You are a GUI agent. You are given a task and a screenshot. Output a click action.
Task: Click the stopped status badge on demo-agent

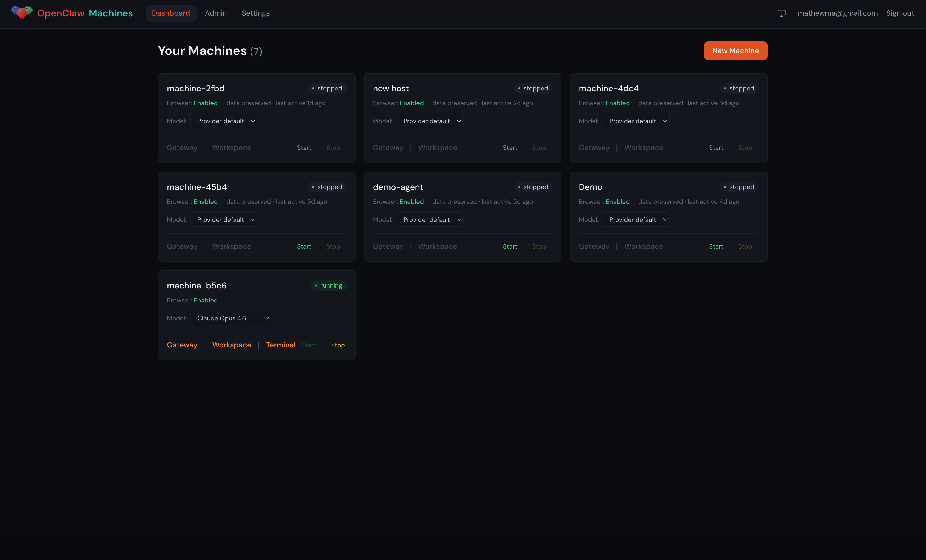[533, 187]
